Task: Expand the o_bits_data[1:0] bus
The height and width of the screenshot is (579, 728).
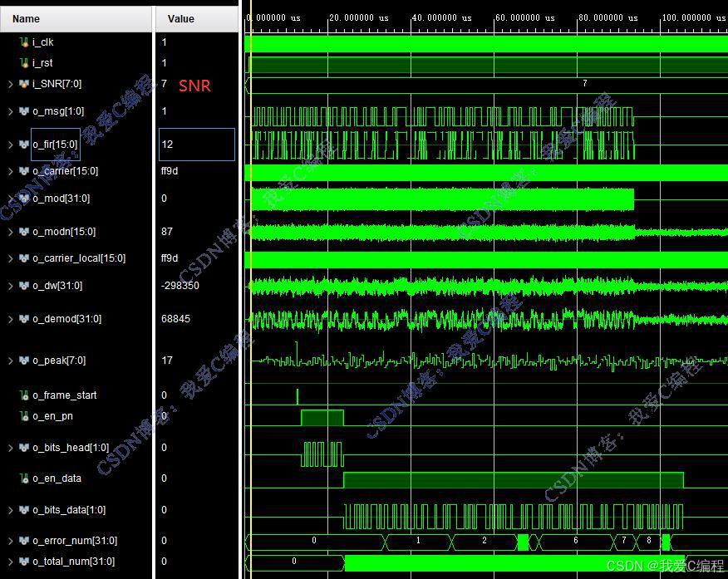Action: click(10, 509)
